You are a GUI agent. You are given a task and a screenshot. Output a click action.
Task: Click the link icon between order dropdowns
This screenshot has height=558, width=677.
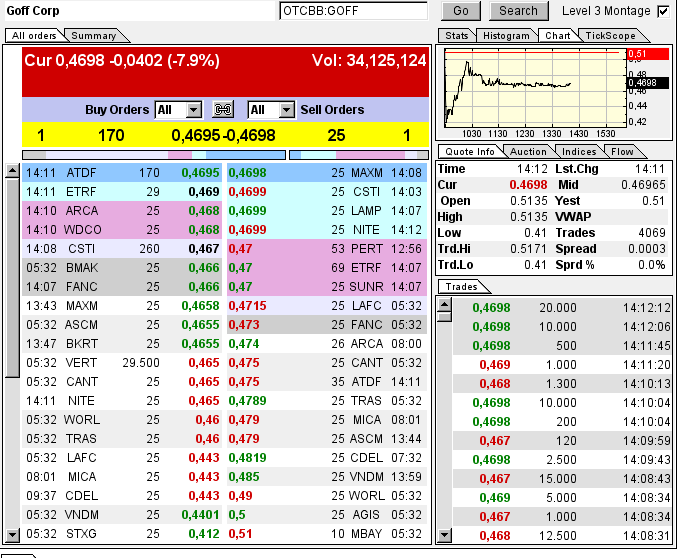pos(223,109)
